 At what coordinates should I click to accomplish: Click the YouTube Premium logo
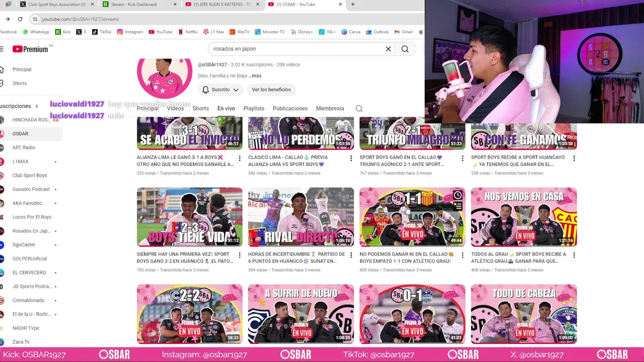[x=30, y=49]
